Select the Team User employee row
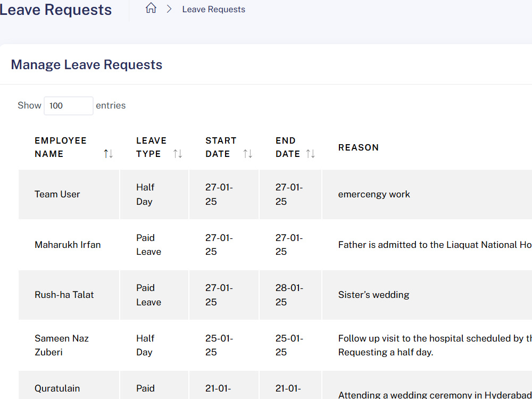This screenshot has width=532, height=399. click(x=275, y=194)
